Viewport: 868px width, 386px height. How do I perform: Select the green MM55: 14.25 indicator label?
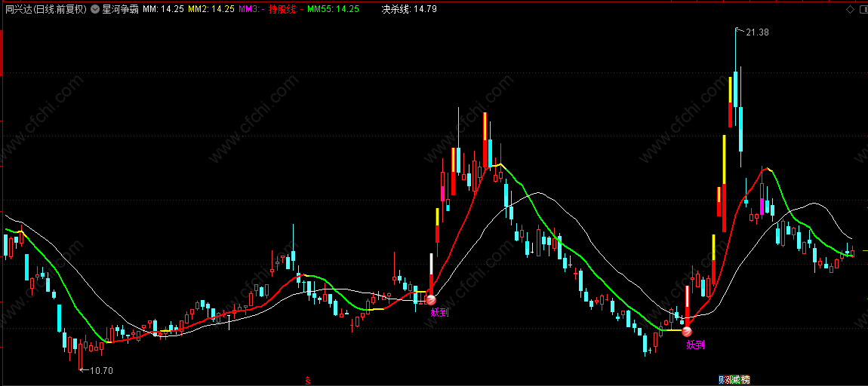pos(333,9)
